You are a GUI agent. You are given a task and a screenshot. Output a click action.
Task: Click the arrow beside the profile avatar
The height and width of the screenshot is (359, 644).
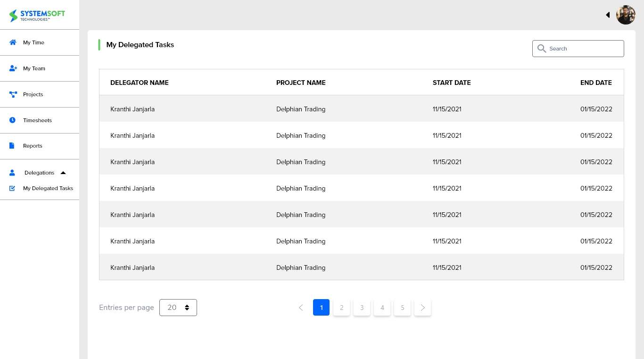pos(608,15)
